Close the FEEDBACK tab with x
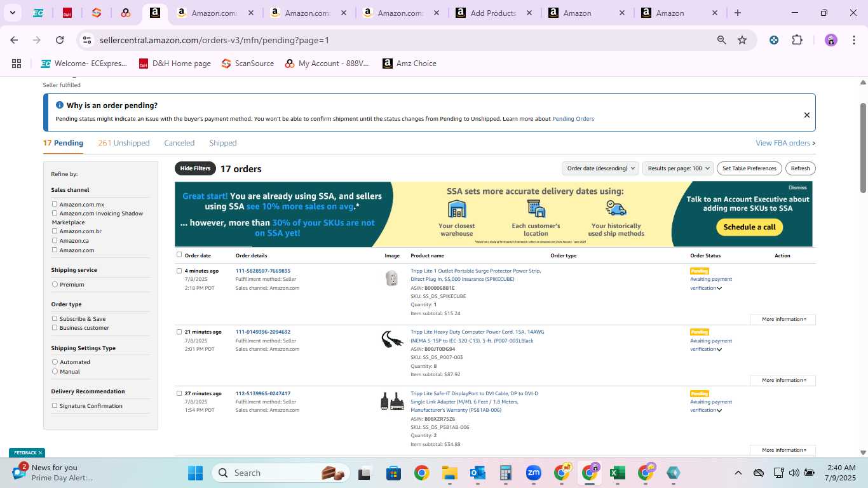 [40, 452]
